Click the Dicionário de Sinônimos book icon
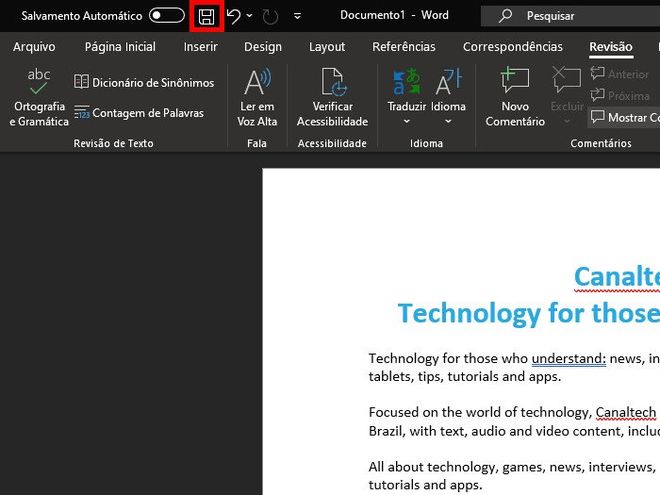Viewport: 660px width, 495px height. point(81,81)
